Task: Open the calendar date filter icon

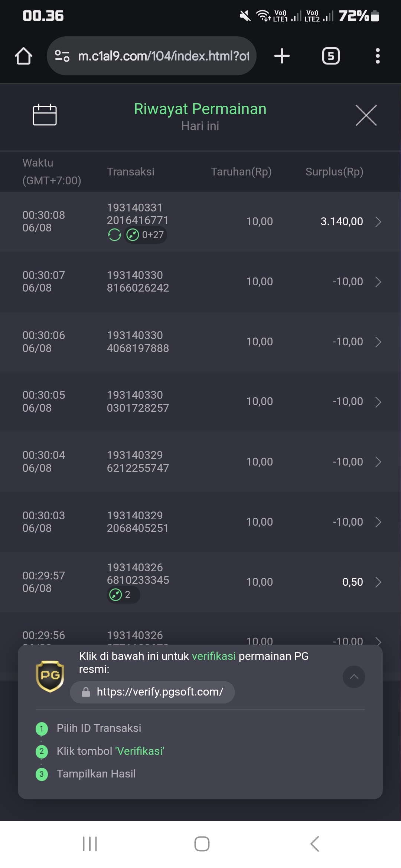Action: pyautogui.click(x=45, y=115)
